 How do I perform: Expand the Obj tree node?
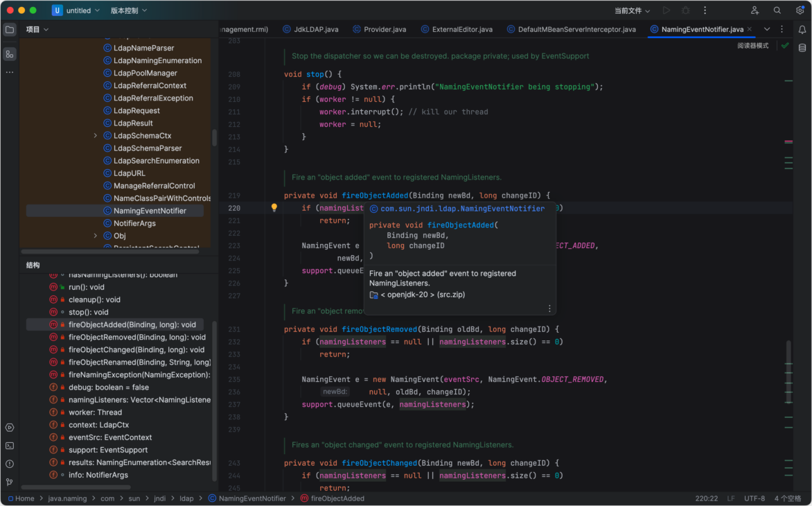pyautogui.click(x=96, y=236)
